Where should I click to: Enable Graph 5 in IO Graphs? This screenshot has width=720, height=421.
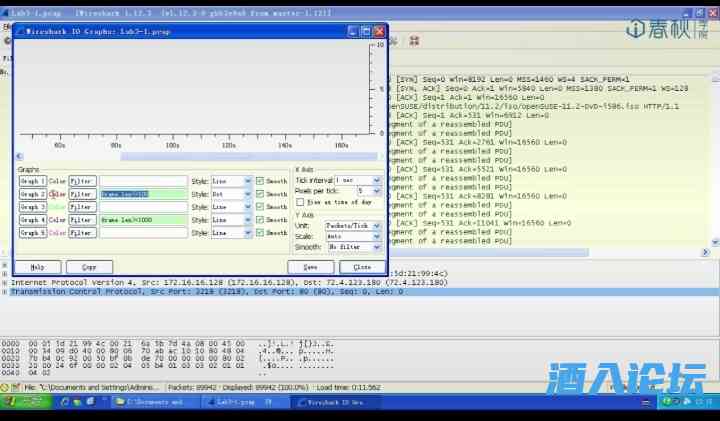click(32, 232)
